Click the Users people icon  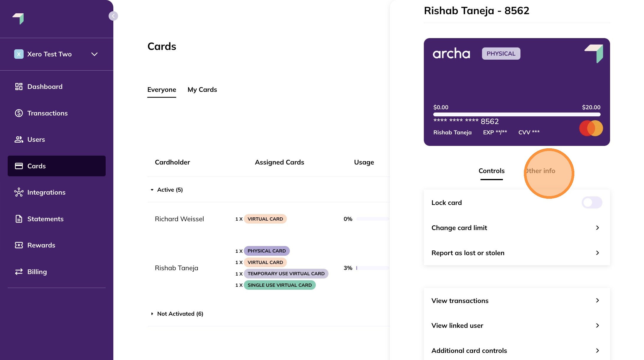[19, 139]
